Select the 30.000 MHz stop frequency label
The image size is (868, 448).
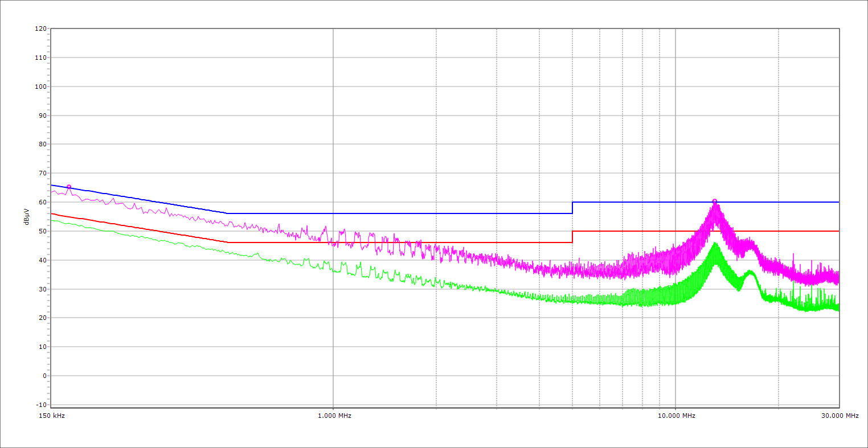click(840, 416)
